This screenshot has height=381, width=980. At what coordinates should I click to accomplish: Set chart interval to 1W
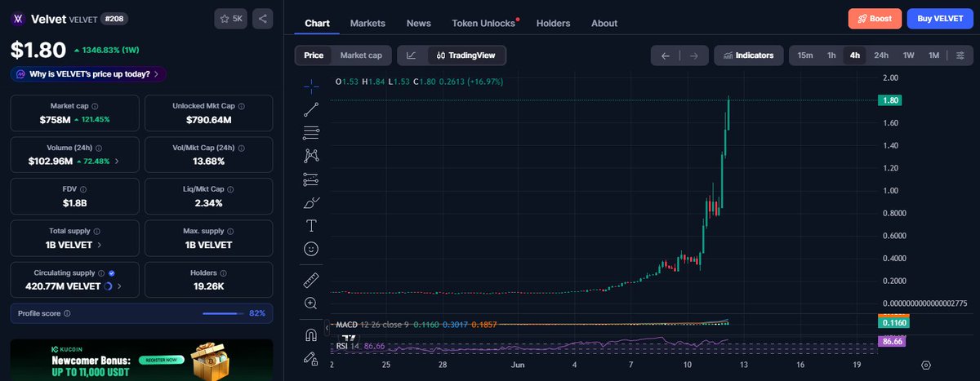tap(908, 55)
